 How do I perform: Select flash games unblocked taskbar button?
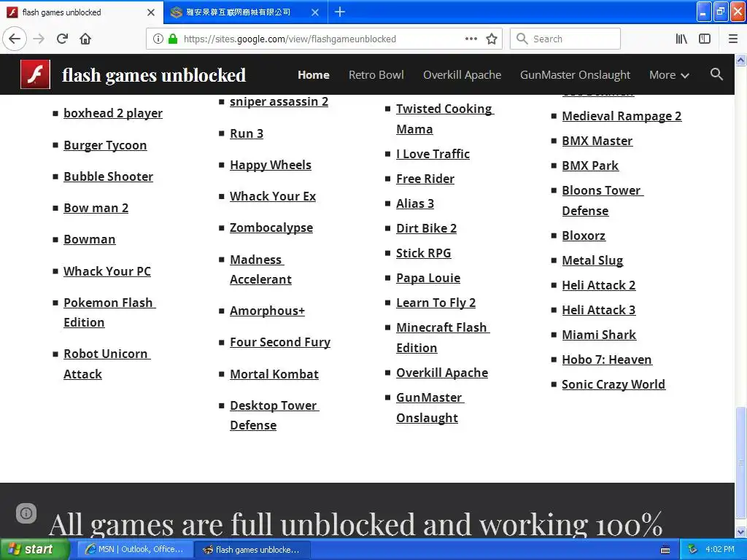[x=252, y=550]
